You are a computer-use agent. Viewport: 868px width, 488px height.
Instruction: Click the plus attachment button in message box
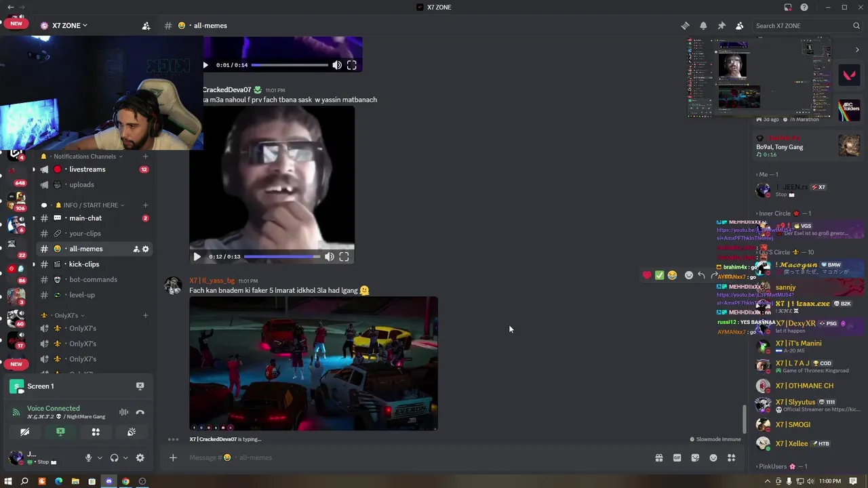[x=173, y=458]
